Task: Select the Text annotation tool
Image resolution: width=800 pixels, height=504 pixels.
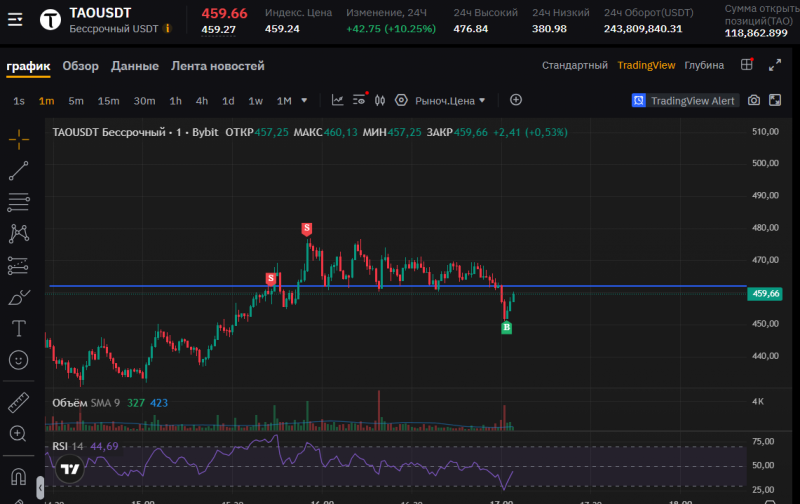Action: point(18,329)
